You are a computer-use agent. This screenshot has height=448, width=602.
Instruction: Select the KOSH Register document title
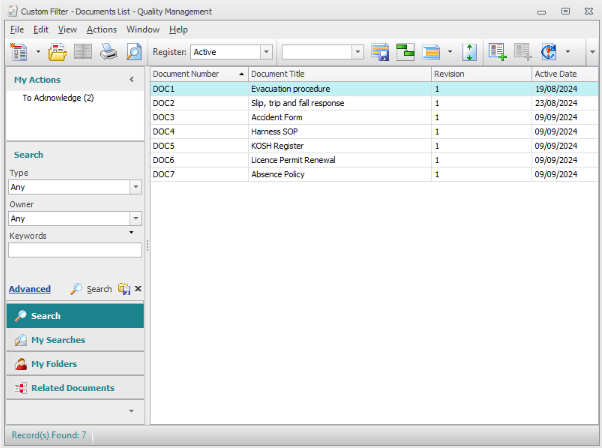(277, 145)
